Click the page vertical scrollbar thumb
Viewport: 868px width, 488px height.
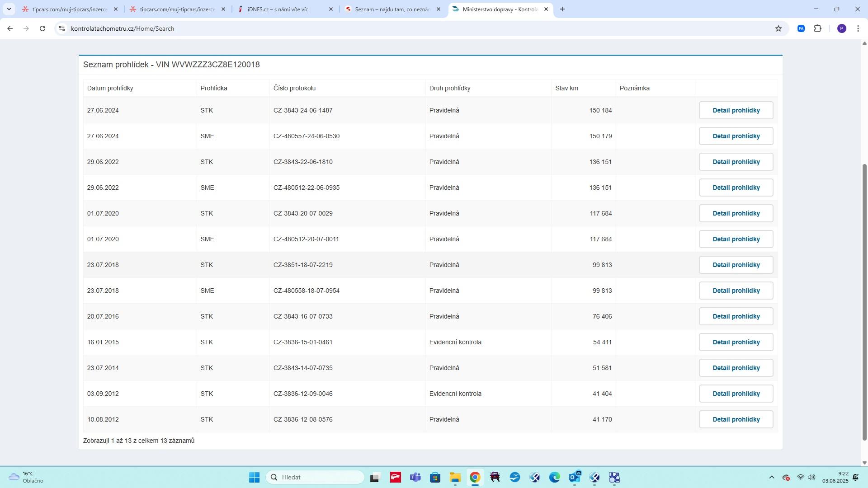[x=864, y=302]
